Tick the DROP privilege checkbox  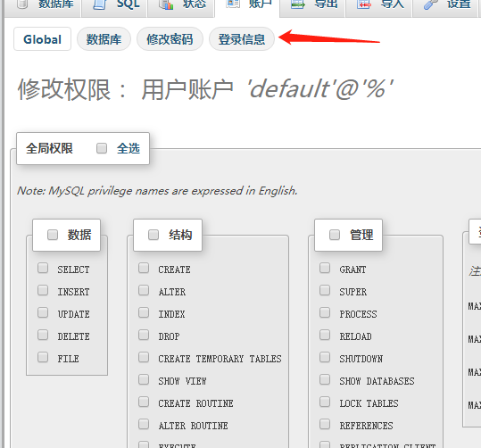pyautogui.click(x=144, y=335)
